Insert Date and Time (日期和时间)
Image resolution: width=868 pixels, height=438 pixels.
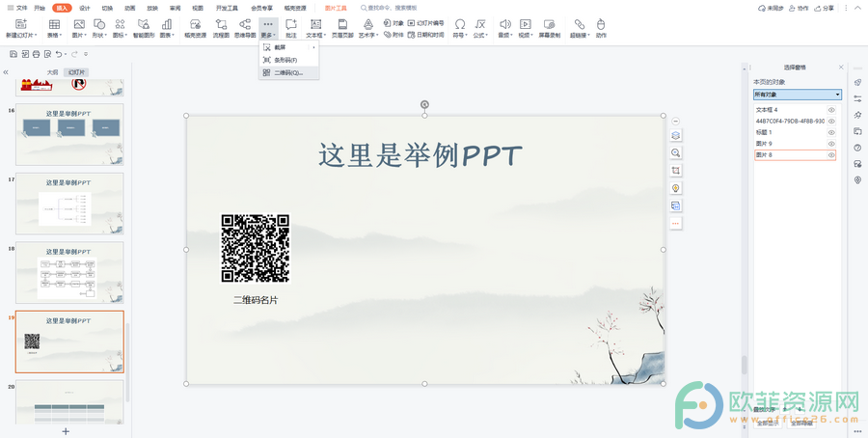(x=425, y=35)
